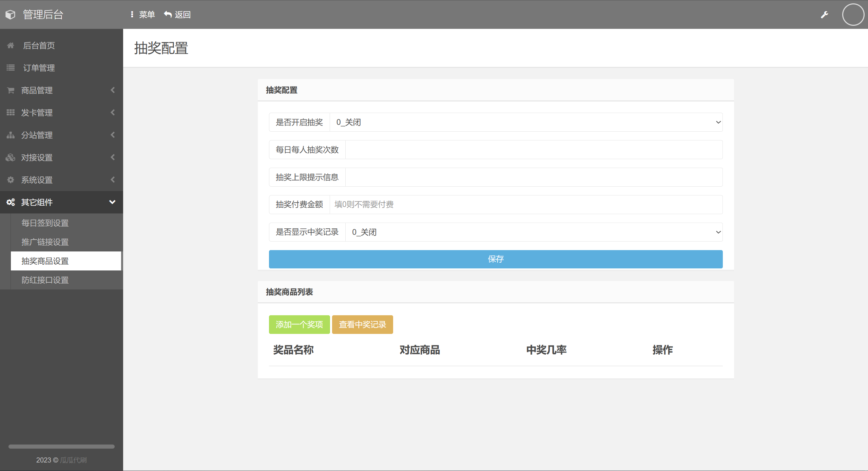Screen dimensions: 868x471
Task: Click the grid icon beside 发卡管理
Action: (11, 113)
